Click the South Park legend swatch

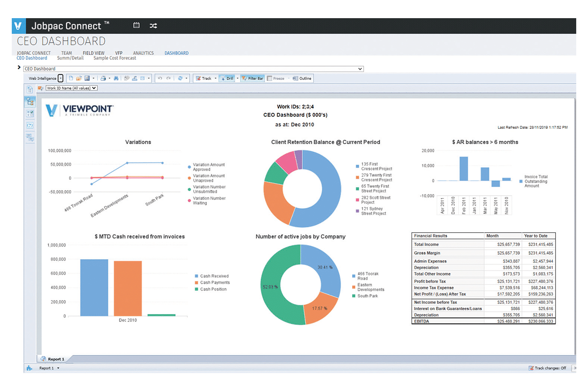354,296
